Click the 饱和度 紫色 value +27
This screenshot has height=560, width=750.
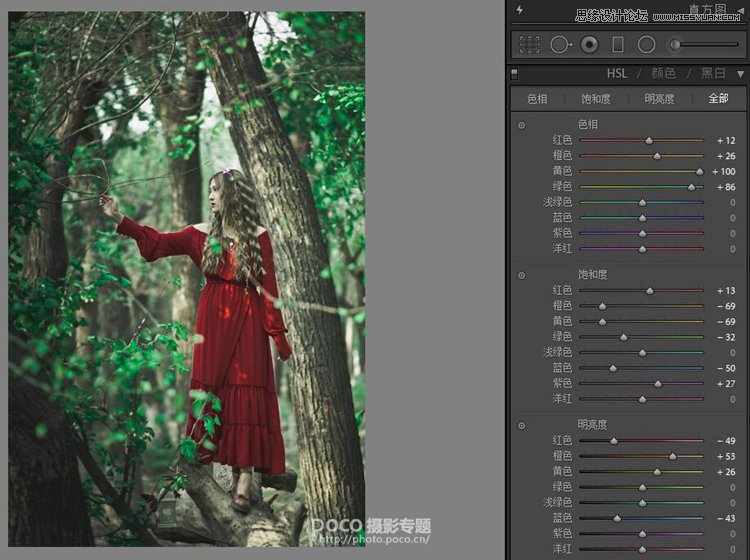[x=726, y=384]
